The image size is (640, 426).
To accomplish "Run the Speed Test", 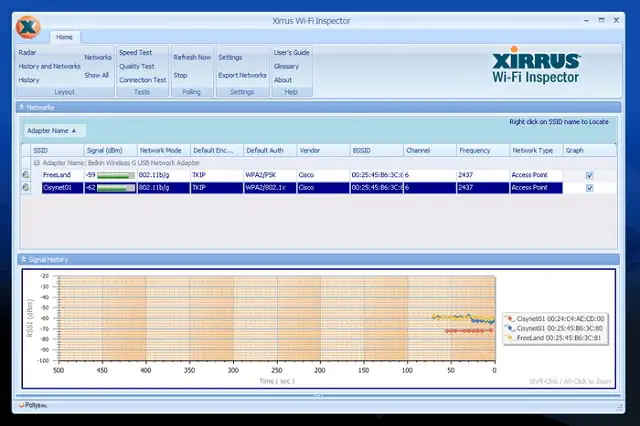I will [135, 52].
